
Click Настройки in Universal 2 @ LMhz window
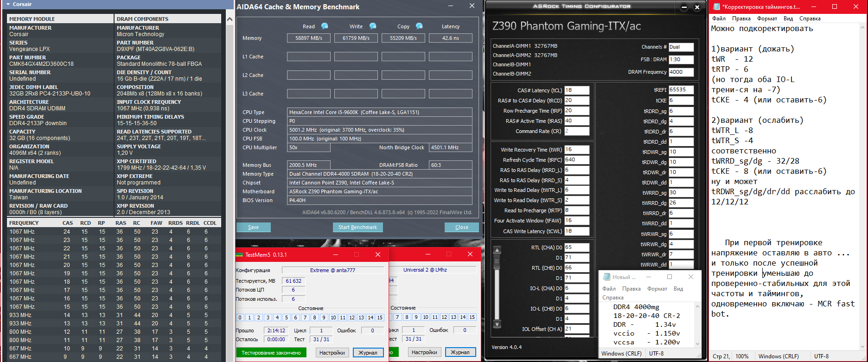pos(424,352)
